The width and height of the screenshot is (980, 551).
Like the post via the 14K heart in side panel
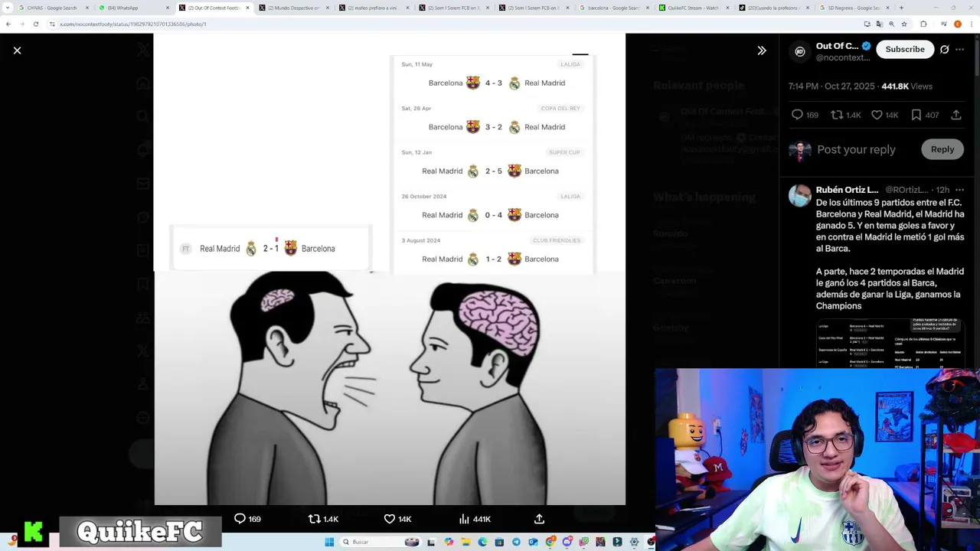click(877, 115)
